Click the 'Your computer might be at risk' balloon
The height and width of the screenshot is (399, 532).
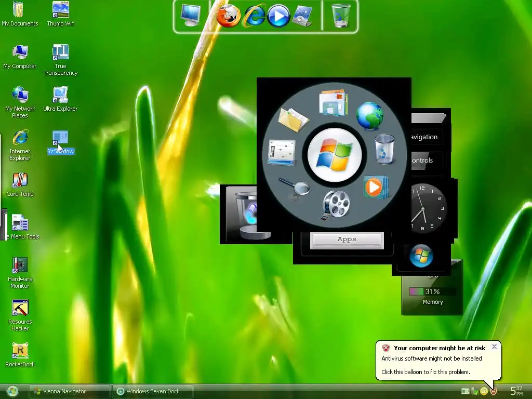click(x=438, y=361)
